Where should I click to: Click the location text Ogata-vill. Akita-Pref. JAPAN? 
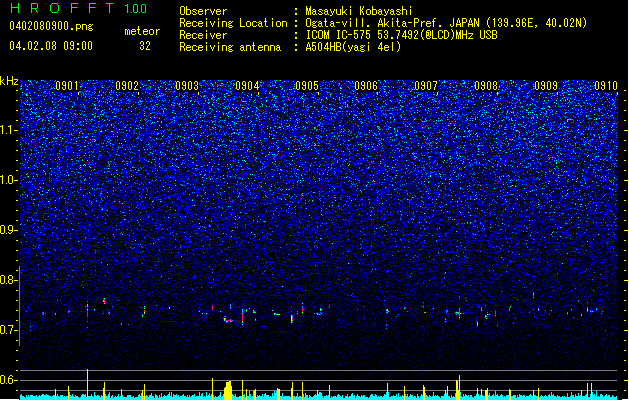click(394, 23)
